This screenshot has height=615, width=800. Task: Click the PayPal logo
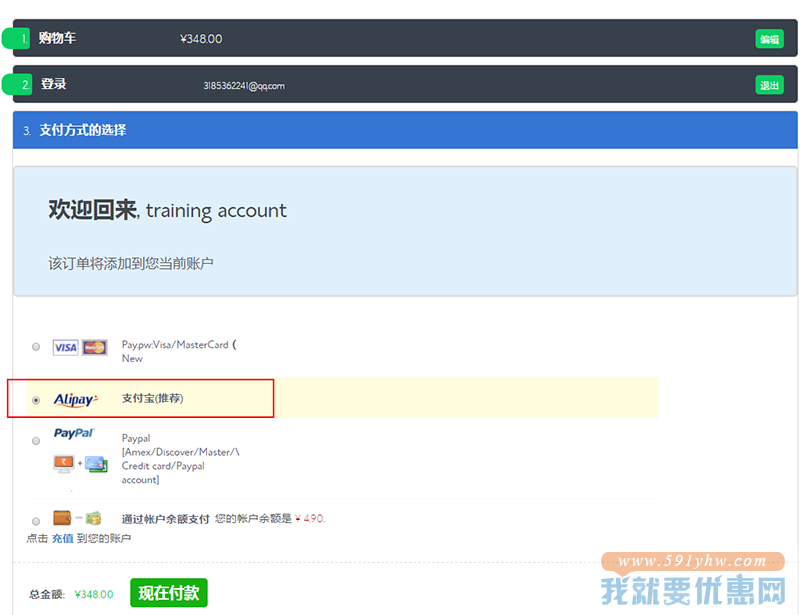74,433
